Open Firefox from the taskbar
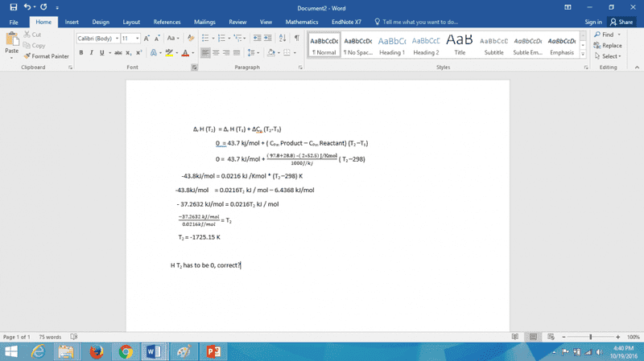 pos(97,351)
